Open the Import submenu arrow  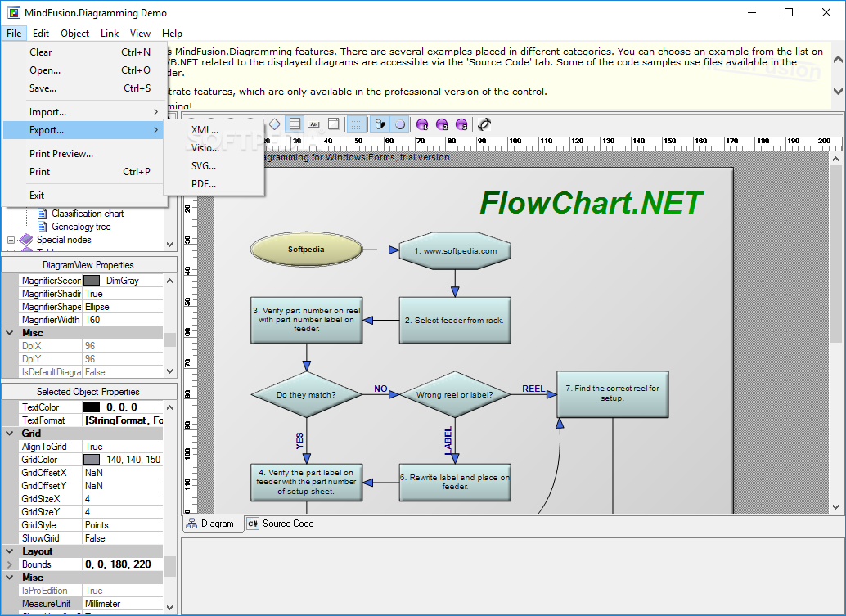click(156, 111)
